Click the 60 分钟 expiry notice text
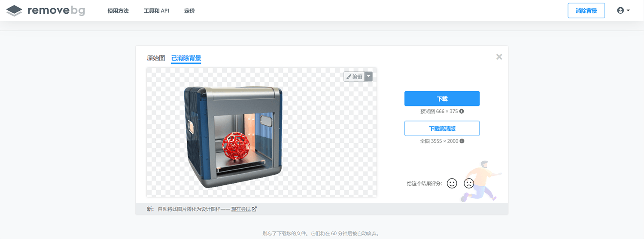The image size is (644, 239). 321,234
